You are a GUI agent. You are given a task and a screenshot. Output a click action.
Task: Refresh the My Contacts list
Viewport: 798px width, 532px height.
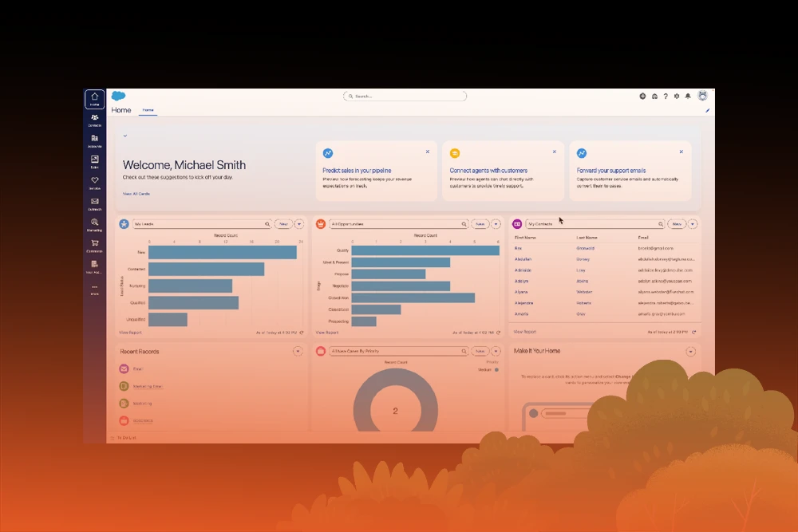point(693,332)
